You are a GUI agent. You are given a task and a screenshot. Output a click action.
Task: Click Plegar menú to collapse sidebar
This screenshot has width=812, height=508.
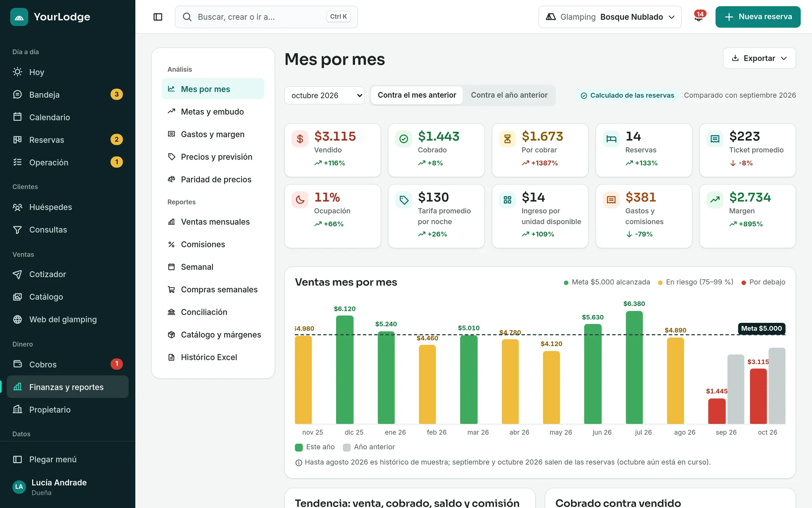(x=68, y=459)
